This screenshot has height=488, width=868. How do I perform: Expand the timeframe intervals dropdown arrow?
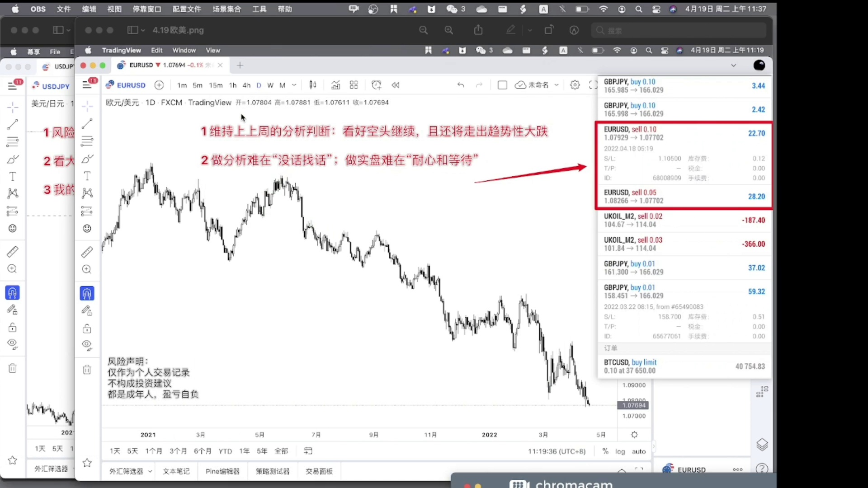tap(294, 85)
